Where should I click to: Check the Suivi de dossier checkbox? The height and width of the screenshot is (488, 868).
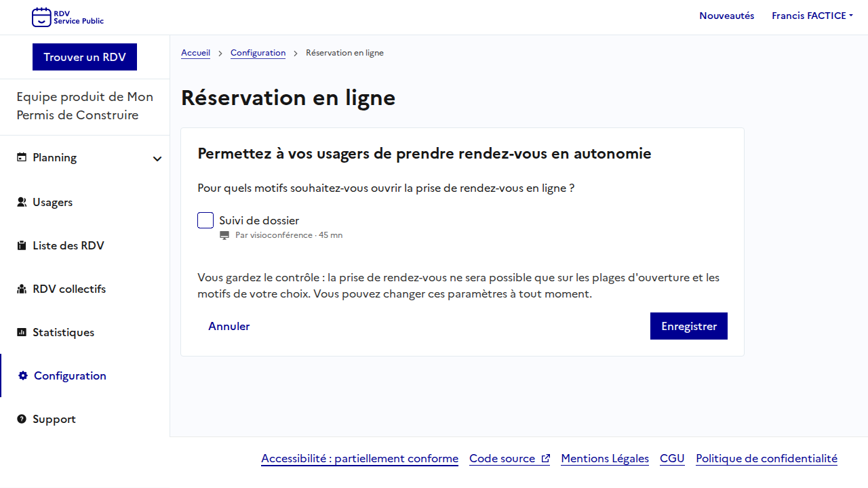click(205, 220)
